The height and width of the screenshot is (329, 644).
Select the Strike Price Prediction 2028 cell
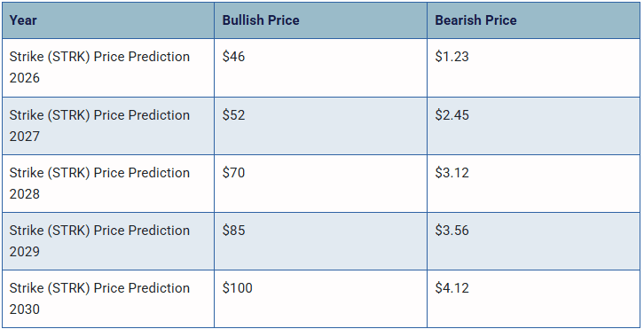108,184
